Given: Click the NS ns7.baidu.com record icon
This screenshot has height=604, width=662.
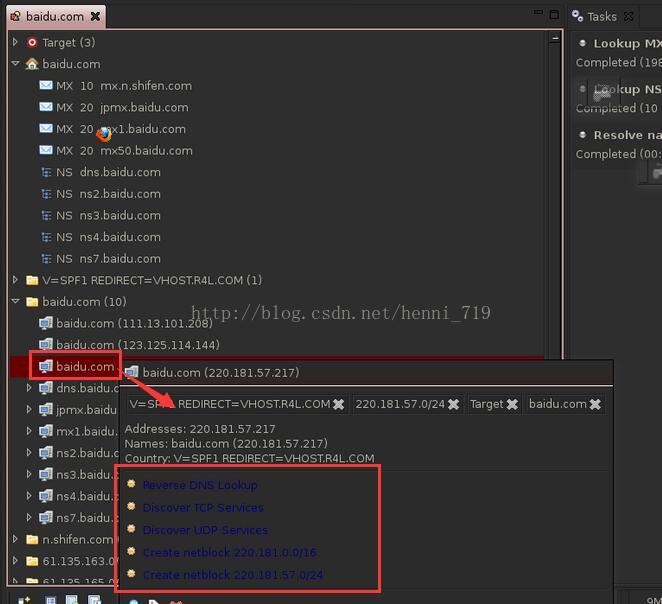Looking at the screenshot, I should (x=46, y=258).
